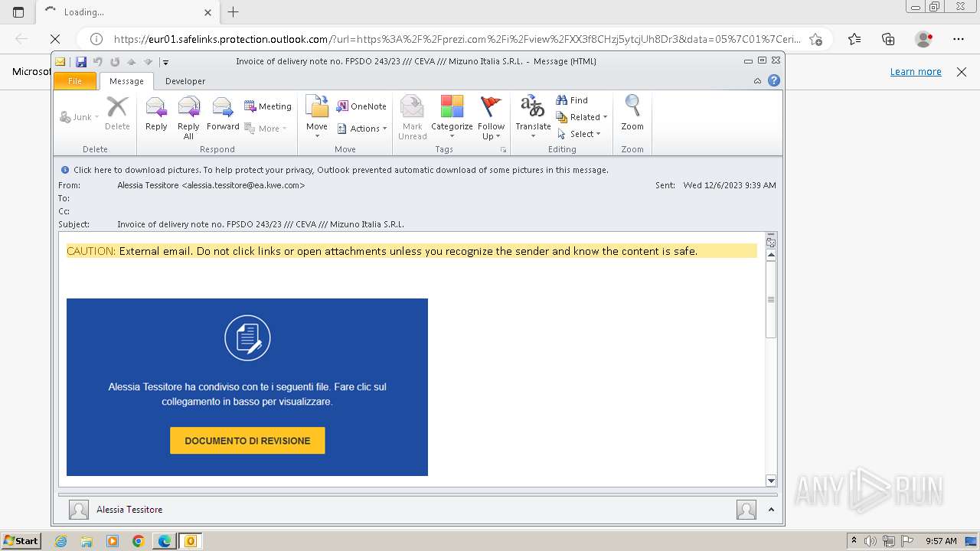Click the other contact photo in people pane
The height and width of the screenshot is (551, 980).
coord(746,510)
